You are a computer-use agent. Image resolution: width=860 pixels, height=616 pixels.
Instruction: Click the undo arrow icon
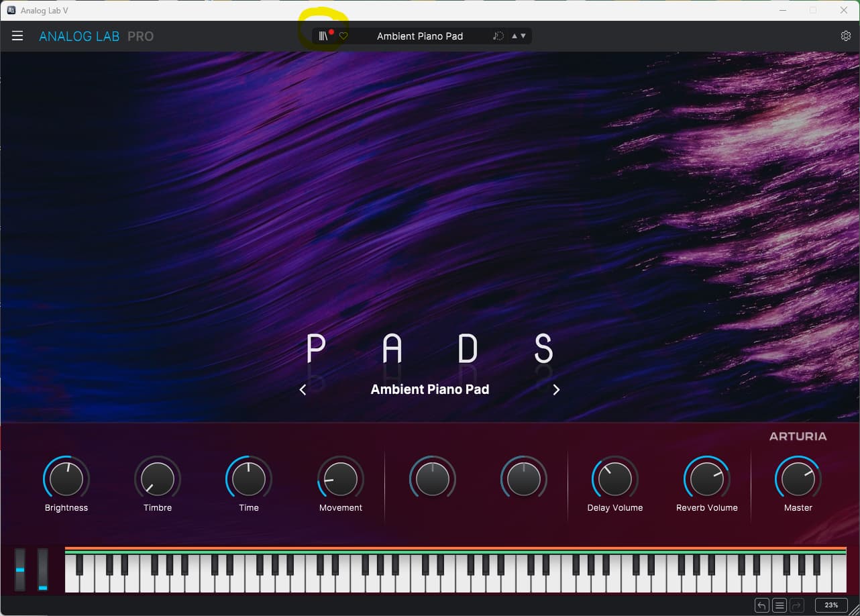pos(761,605)
